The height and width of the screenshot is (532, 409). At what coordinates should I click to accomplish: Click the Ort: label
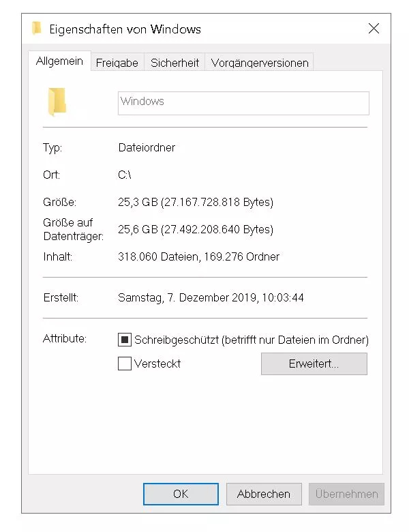click(52, 175)
